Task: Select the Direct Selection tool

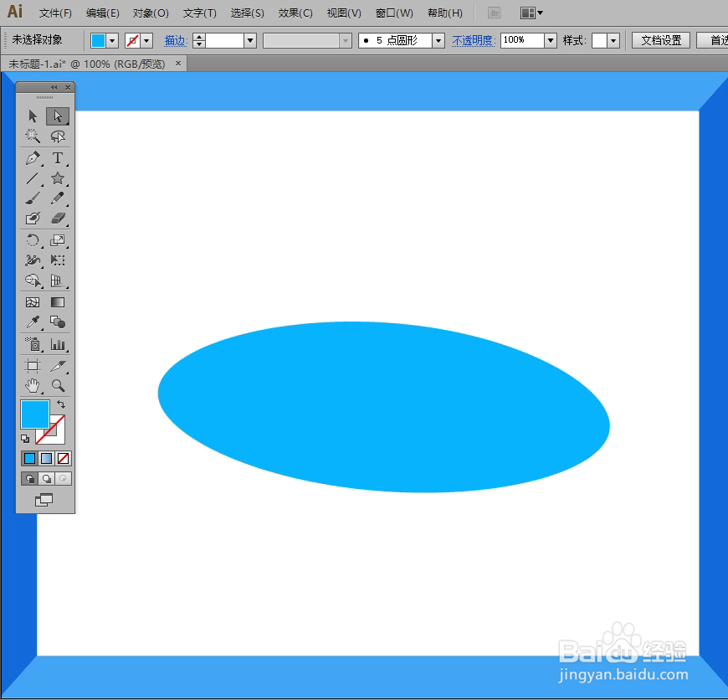Action: pos(58,116)
